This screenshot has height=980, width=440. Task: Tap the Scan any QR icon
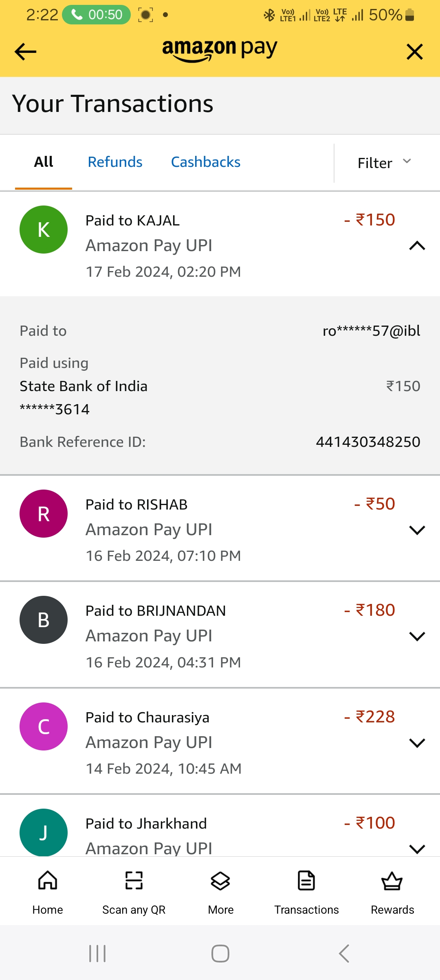134,881
